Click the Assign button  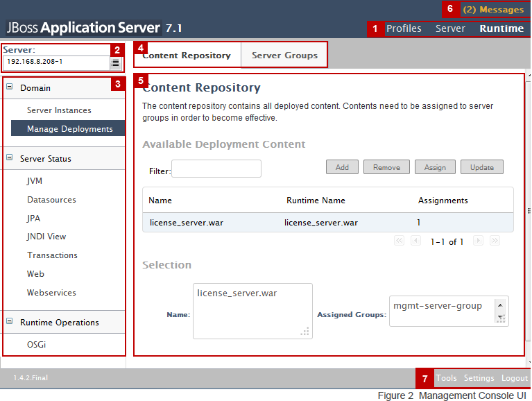[435, 167]
